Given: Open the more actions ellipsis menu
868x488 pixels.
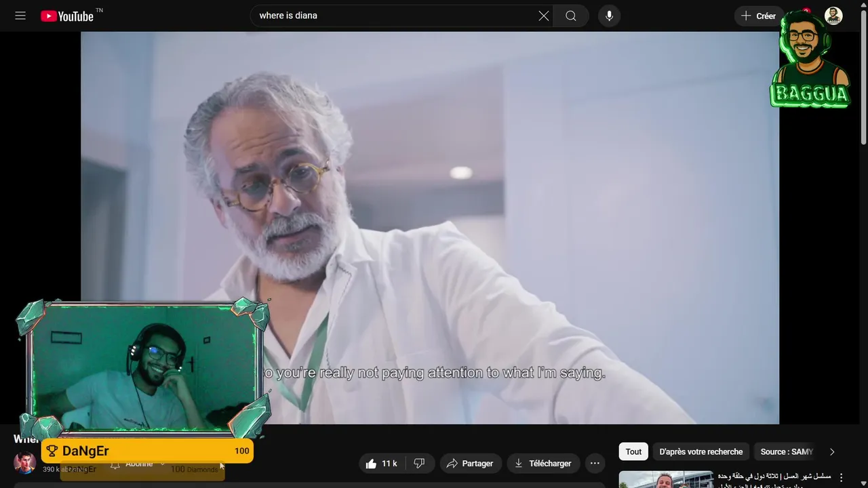Looking at the screenshot, I should [x=595, y=464].
